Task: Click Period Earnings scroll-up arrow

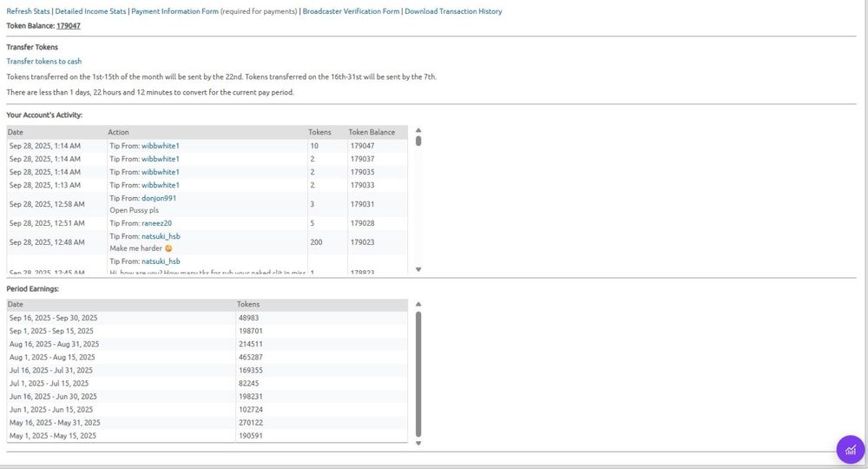Action: point(418,304)
